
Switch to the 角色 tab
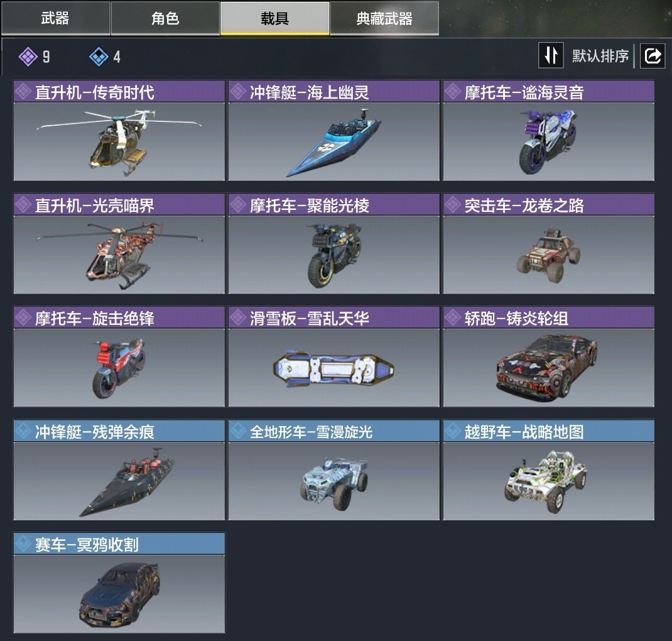tap(165, 18)
